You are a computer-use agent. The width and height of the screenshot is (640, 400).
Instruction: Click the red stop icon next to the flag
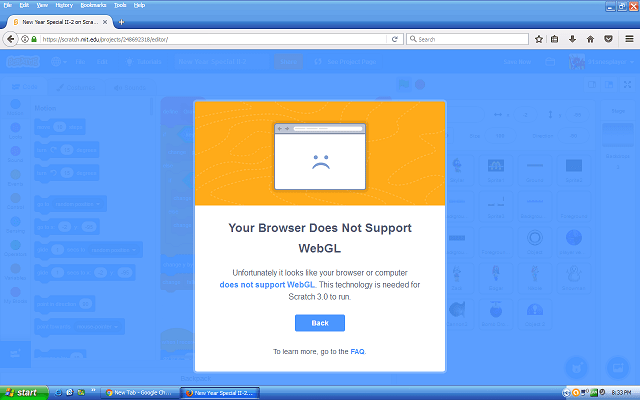click(x=420, y=84)
